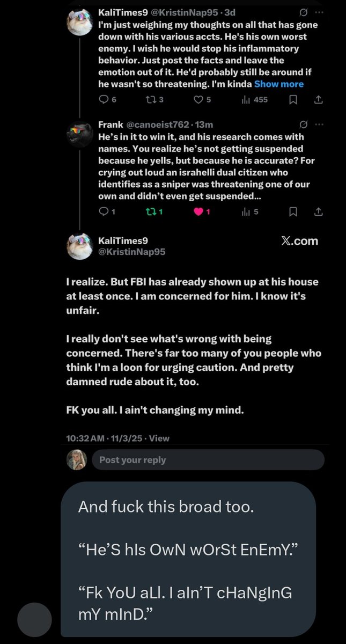Open more options on Frank's post
The height and width of the screenshot is (644, 346).
point(320,125)
